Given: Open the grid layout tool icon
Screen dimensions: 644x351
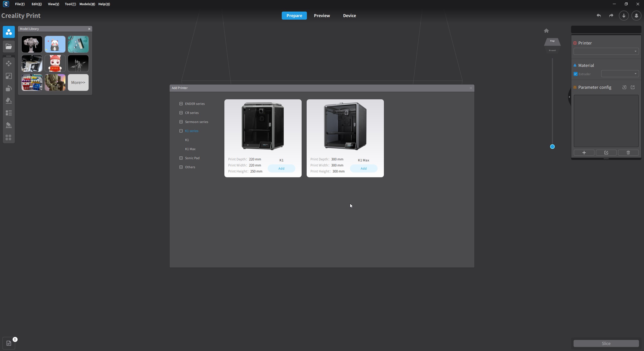Looking at the screenshot, I should pyautogui.click(x=9, y=138).
